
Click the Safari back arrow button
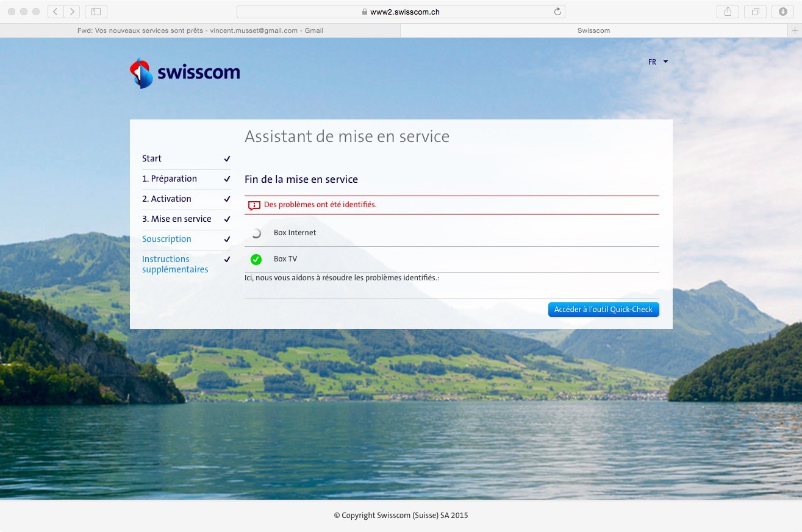55,12
